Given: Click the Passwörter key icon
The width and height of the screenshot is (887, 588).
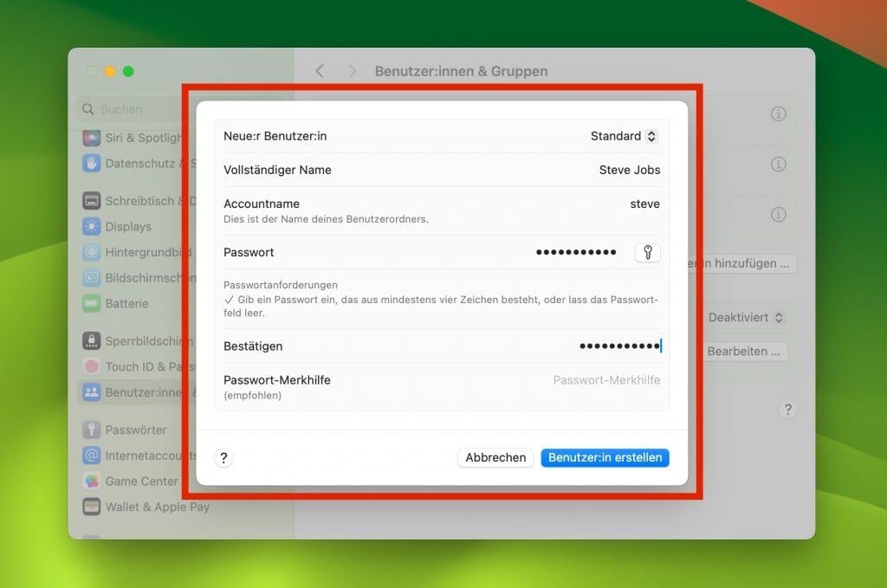Looking at the screenshot, I should point(93,429).
